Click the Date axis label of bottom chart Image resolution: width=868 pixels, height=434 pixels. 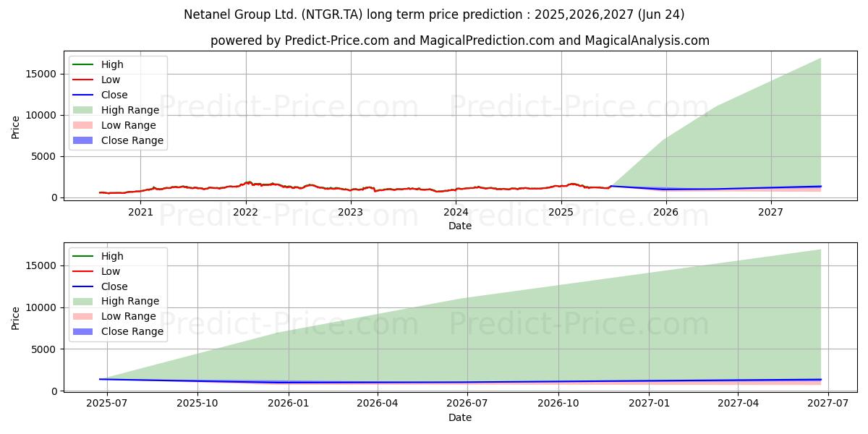click(x=460, y=417)
